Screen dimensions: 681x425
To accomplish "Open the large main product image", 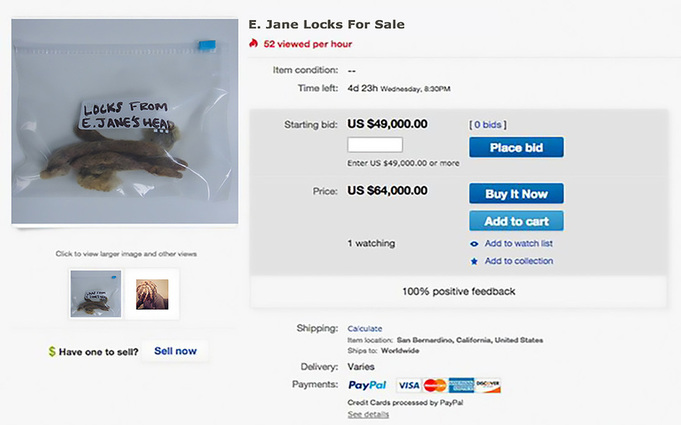I will point(124,122).
